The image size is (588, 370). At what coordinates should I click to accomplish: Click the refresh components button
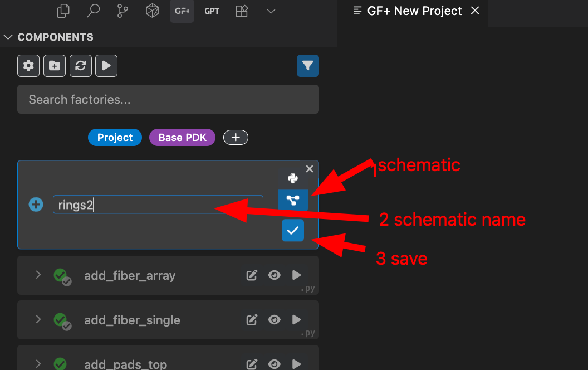(80, 66)
